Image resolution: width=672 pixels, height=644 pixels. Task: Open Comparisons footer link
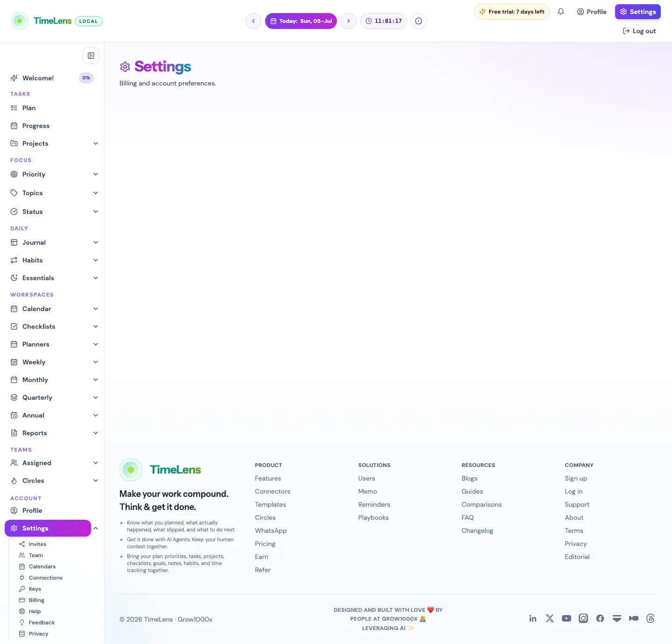(x=482, y=504)
